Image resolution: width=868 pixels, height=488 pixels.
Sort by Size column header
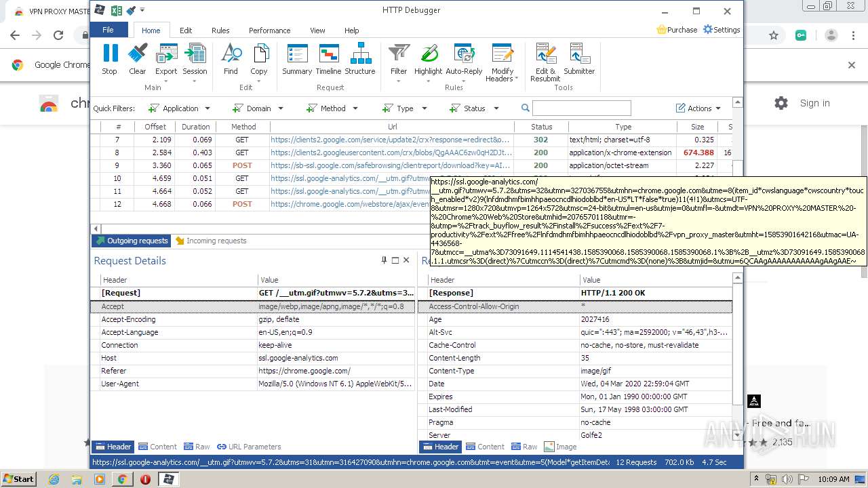point(697,127)
